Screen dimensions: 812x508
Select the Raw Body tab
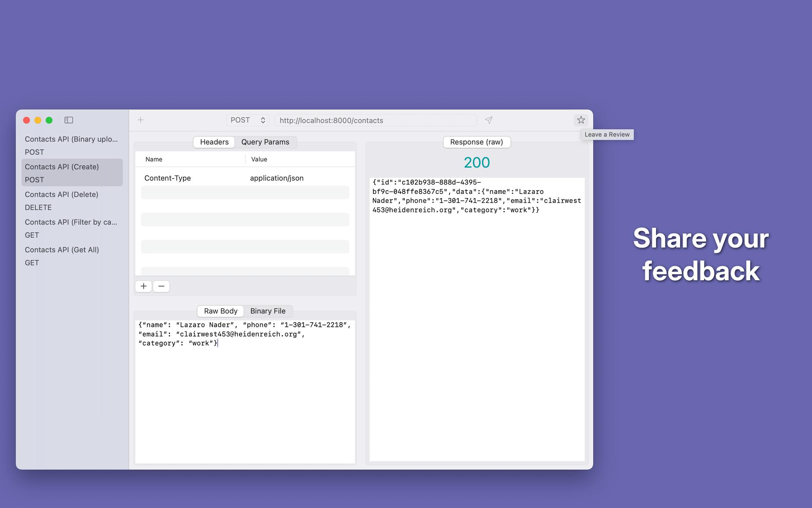220,311
